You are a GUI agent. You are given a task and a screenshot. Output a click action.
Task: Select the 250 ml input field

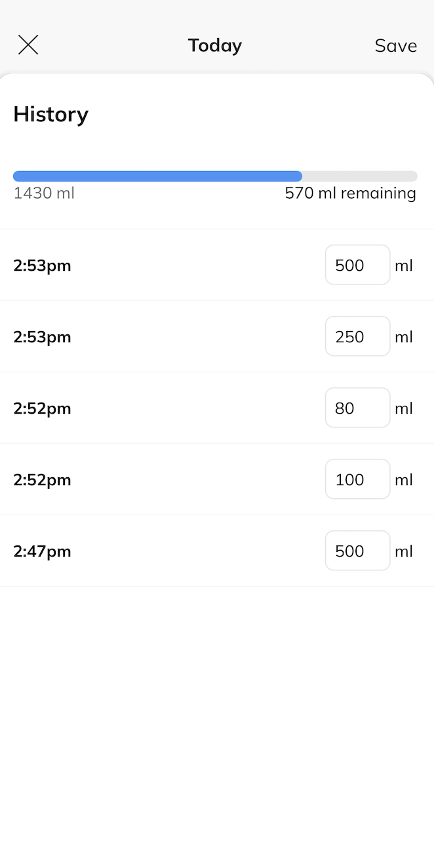tap(357, 336)
